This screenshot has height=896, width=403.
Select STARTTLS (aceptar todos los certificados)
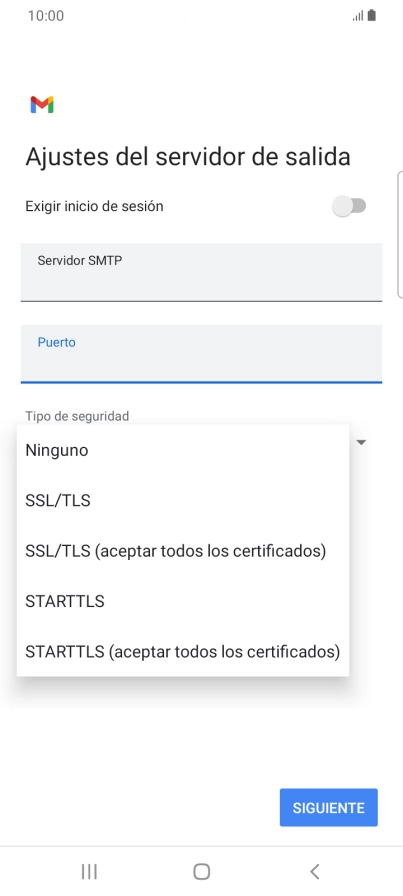pyautogui.click(x=183, y=651)
